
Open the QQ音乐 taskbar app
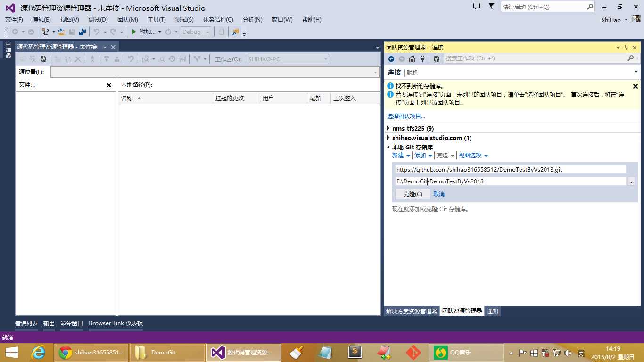tap(466, 353)
